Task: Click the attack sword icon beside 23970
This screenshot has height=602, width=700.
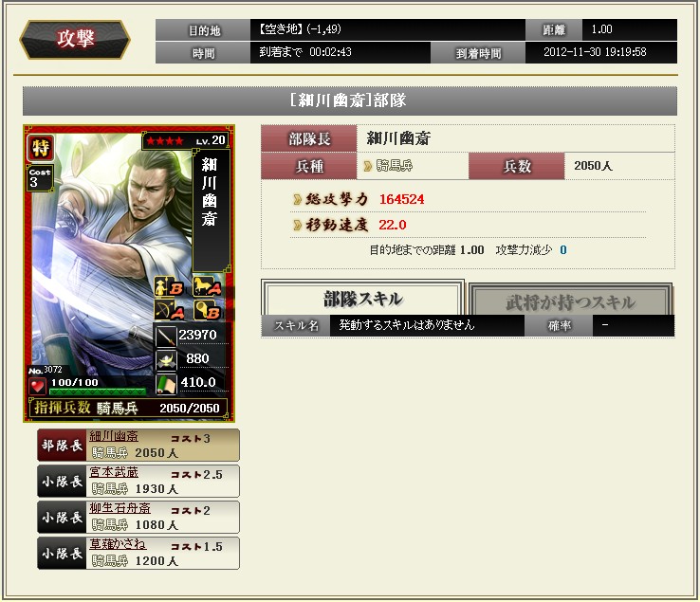Action: click(166, 336)
